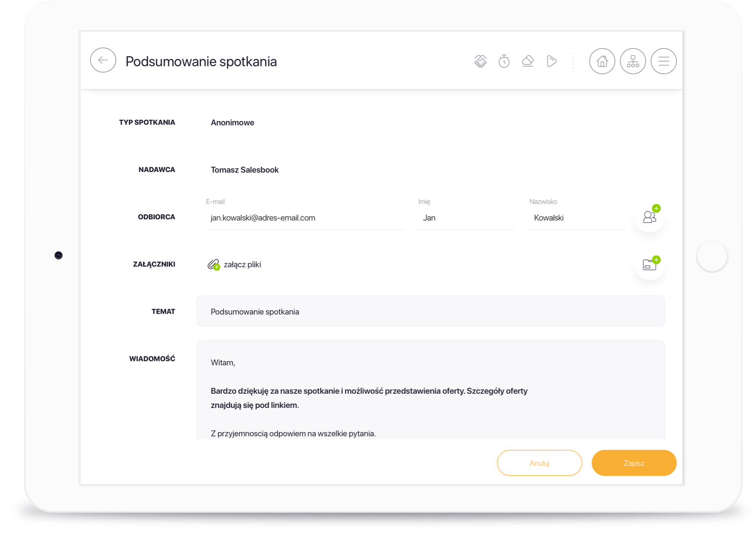Image resolution: width=756 pixels, height=533 pixels.
Task: Click the 'Podsumowanie spotkania' page title
Action: (201, 62)
